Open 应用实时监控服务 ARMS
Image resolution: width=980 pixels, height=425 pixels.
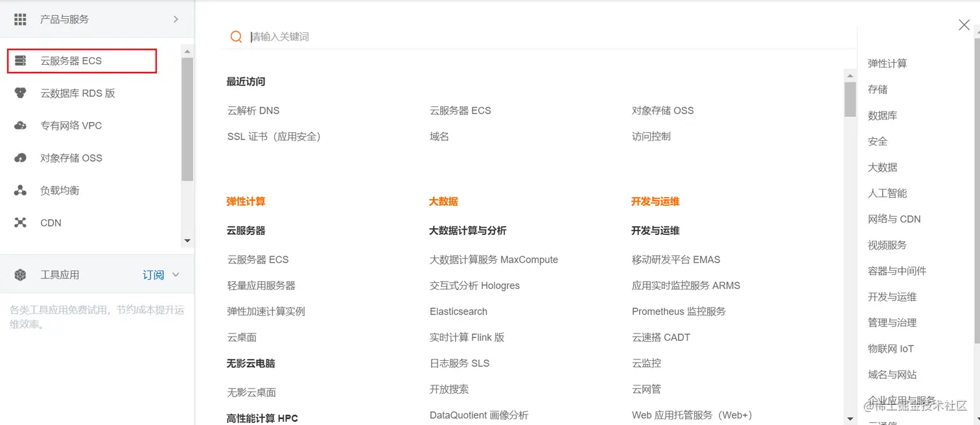click(686, 286)
